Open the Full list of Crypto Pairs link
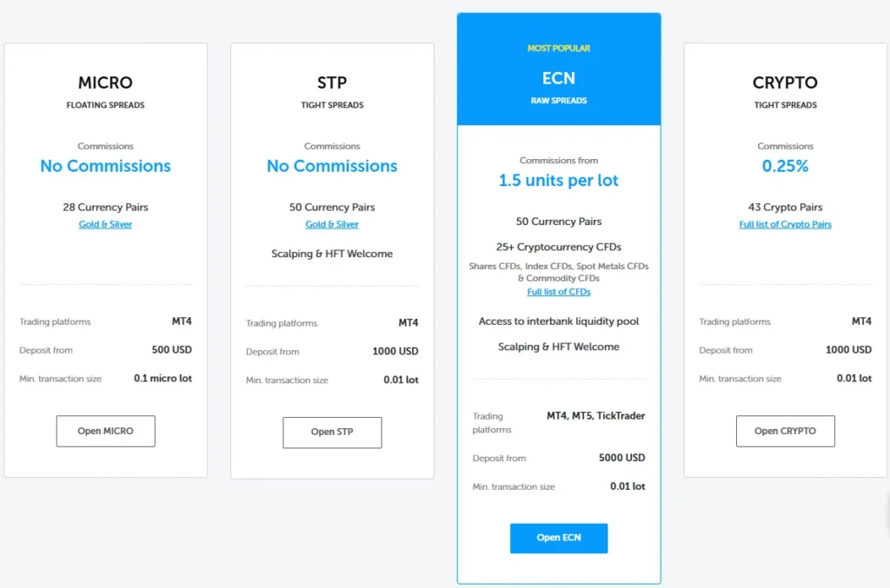This screenshot has width=890, height=588. [785, 223]
